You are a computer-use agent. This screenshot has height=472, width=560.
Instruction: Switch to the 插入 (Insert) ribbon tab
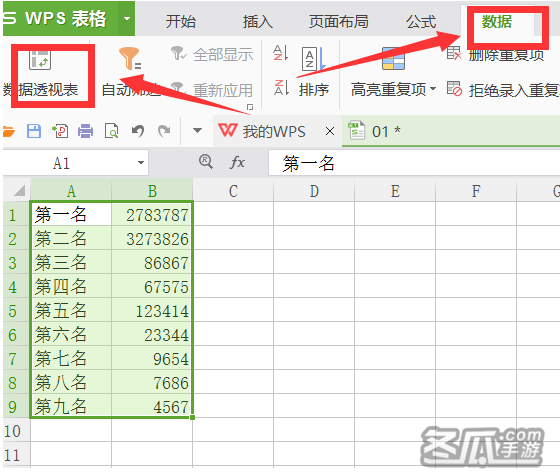point(258,21)
